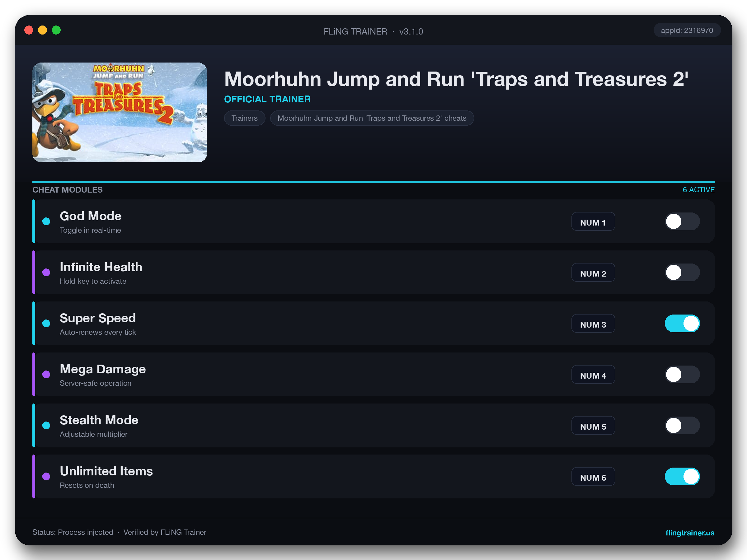747x560 pixels.
Task: Click the NUM 4 hotkey button
Action: point(593,374)
